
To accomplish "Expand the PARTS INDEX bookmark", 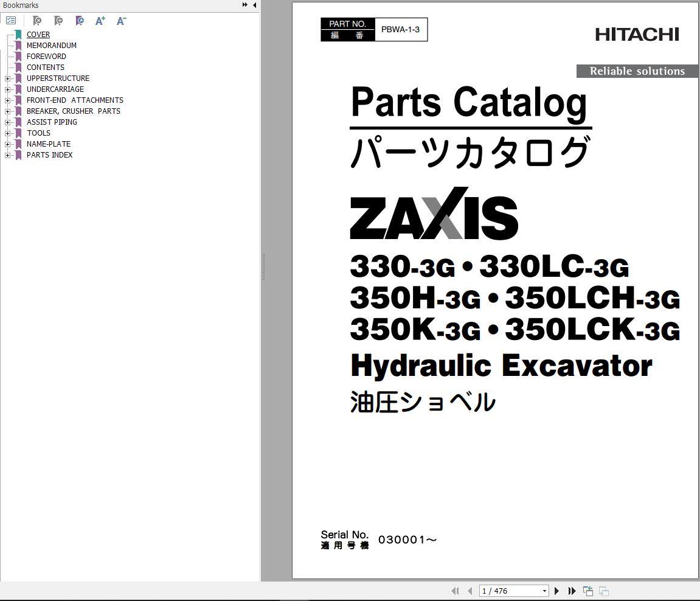I will pos(7,155).
